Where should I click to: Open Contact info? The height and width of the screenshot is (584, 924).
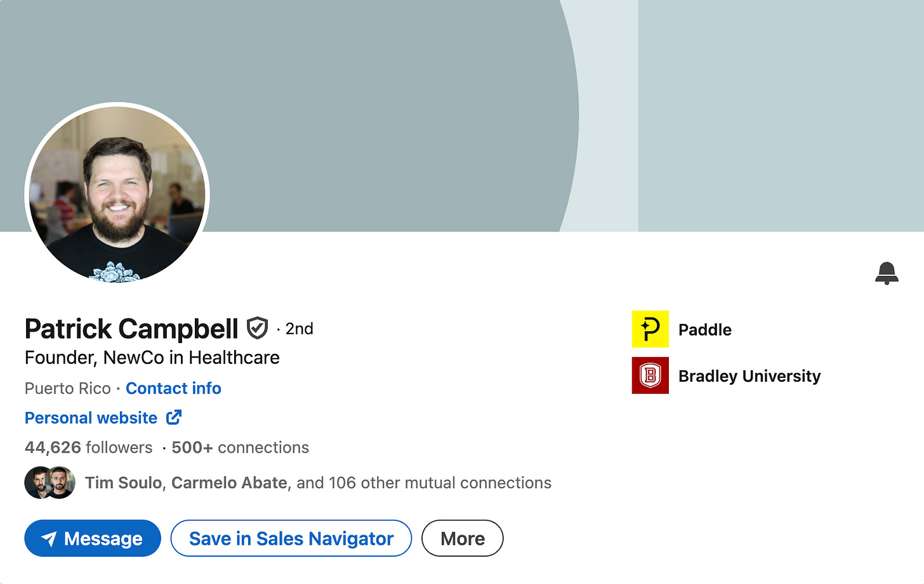pos(173,388)
